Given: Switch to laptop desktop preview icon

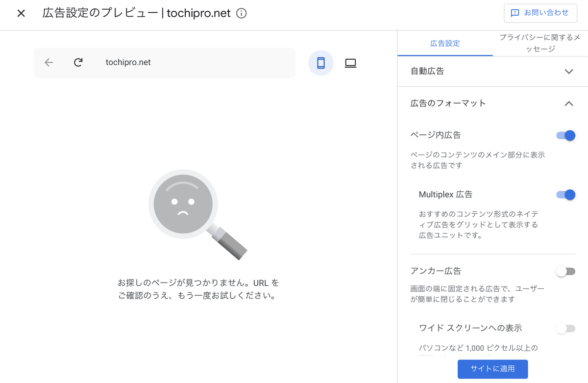Looking at the screenshot, I should click(x=350, y=63).
